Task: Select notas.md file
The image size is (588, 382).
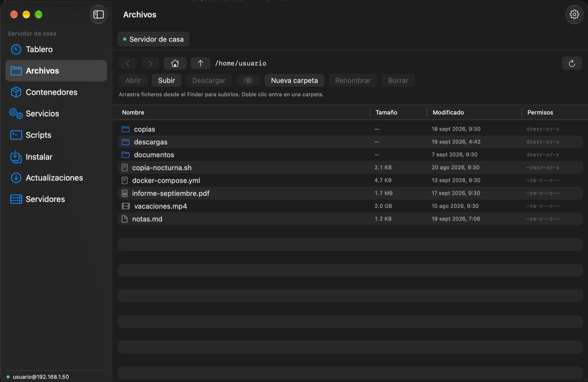Action: click(x=350, y=219)
